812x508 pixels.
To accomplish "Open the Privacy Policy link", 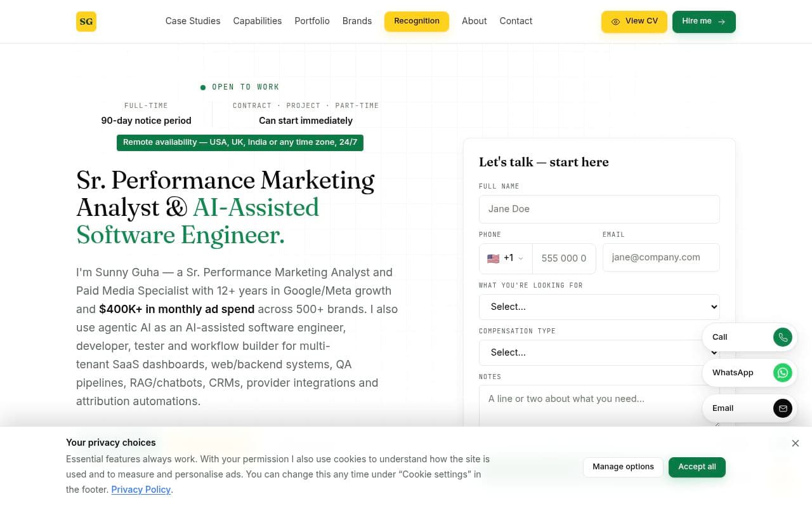I will coord(141,490).
